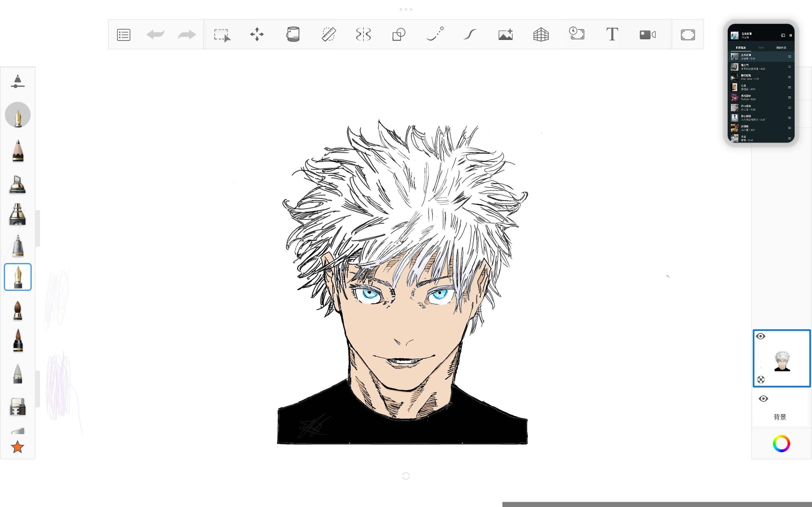Toggle full-screen mode from the toolbar
The image size is (812, 507).
(x=688, y=34)
